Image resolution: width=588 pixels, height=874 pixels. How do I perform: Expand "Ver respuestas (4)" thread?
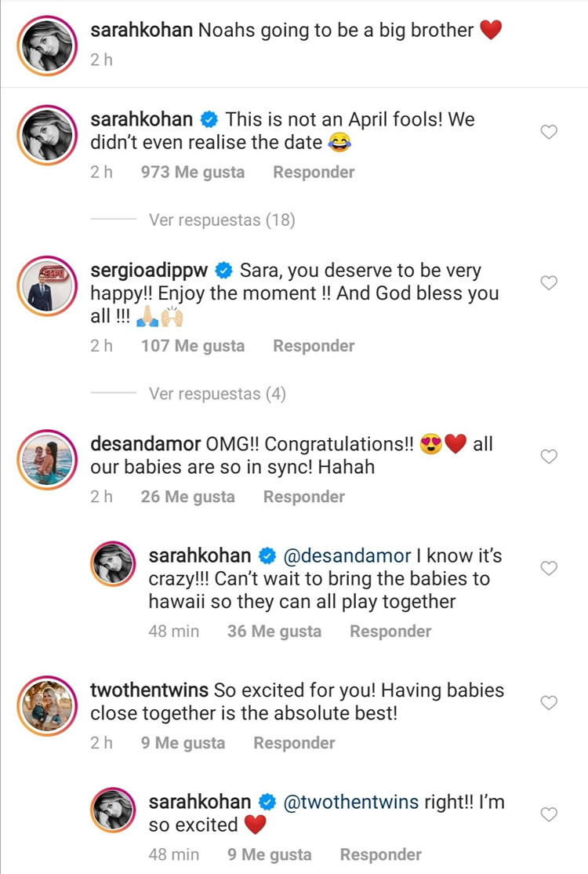217,394
